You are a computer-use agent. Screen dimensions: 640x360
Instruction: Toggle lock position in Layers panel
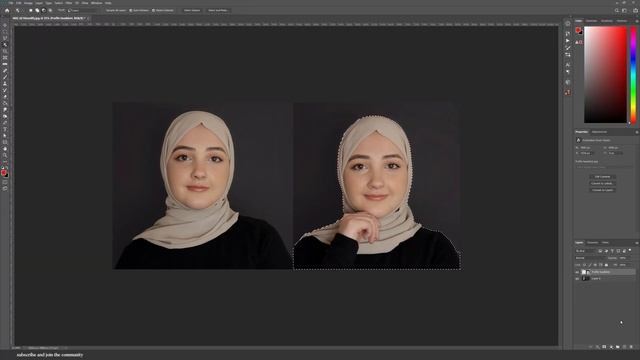tap(595, 265)
